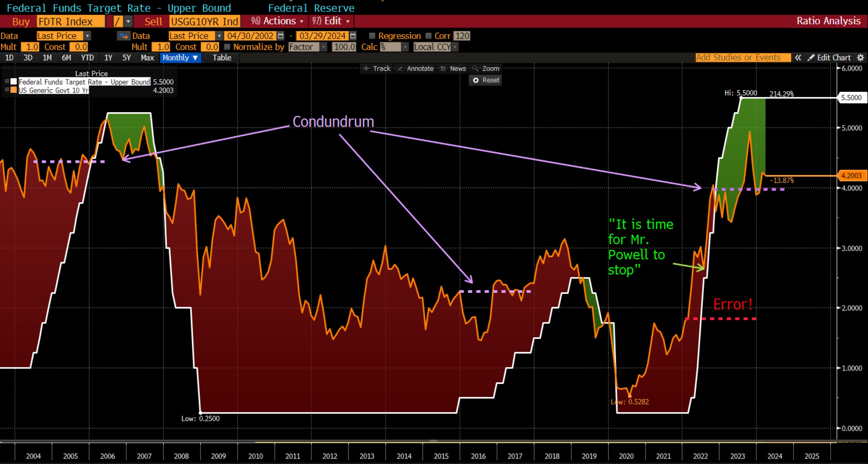
Task: Click the orange 4.2003 axis value label
Action: (x=852, y=176)
